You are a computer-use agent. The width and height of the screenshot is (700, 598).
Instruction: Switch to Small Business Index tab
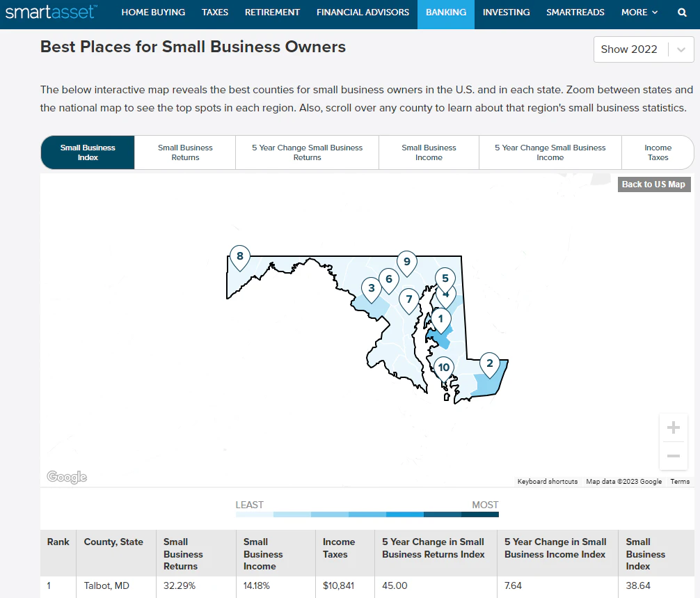click(88, 152)
